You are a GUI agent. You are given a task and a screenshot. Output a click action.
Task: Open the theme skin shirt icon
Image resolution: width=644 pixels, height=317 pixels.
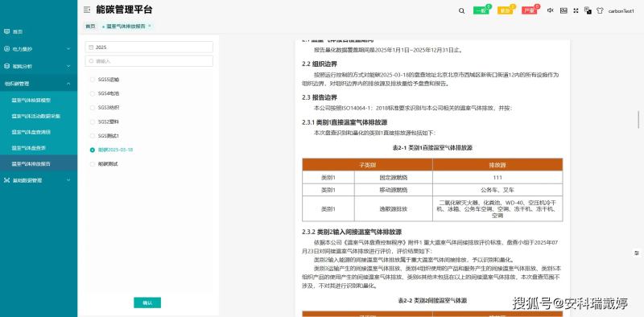tap(600, 11)
